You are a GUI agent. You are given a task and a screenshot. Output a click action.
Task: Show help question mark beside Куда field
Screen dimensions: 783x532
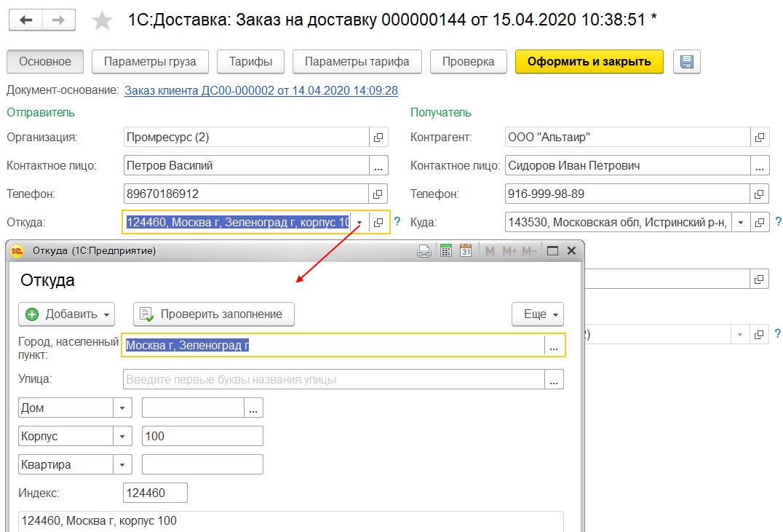[778, 221]
